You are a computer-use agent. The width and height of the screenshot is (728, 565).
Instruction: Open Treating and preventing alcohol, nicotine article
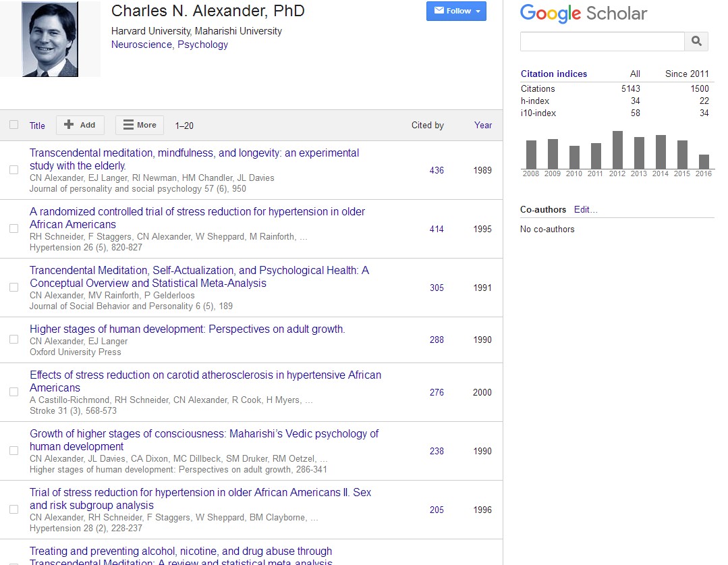coord(181,557)
